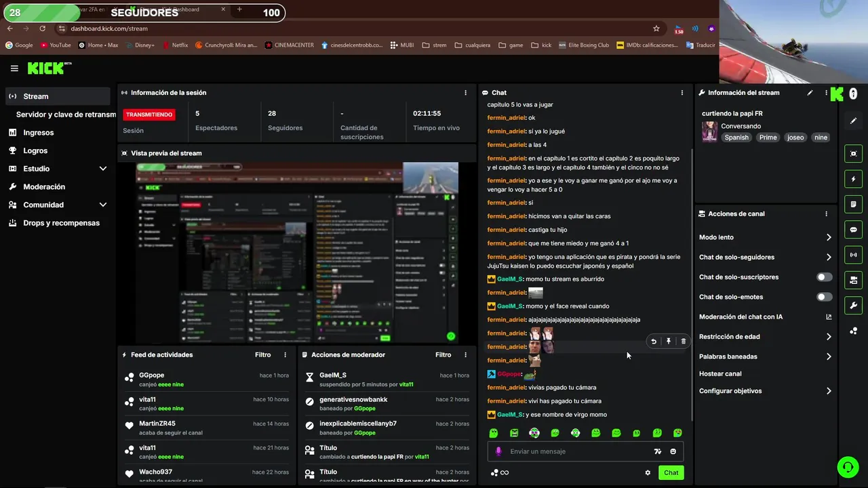The image size is (868, 488).
Task: Toggle Chat de solo-suscriptores switch
Action: (x=824, y=277)
